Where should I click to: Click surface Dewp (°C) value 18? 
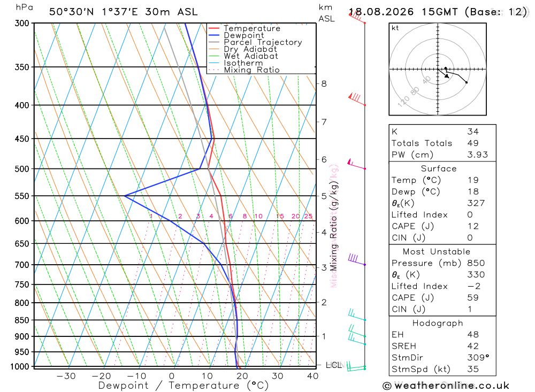coord(473,191)
